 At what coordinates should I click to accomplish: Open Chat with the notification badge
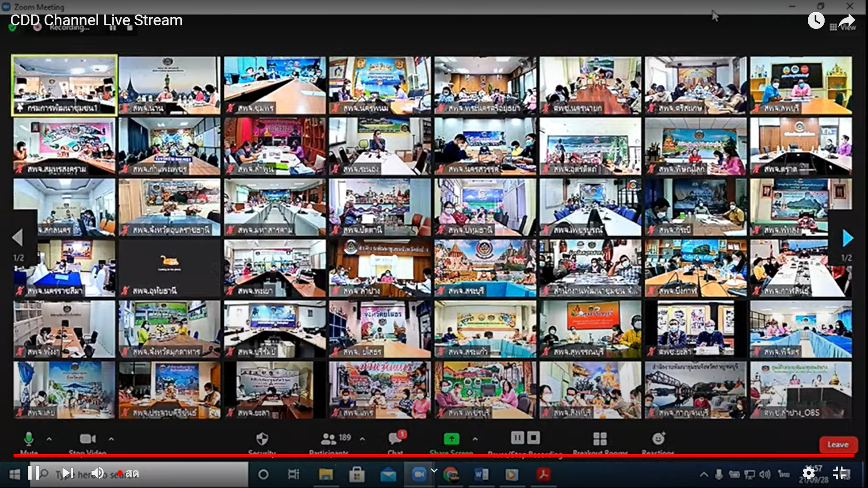tap(396, 437)
